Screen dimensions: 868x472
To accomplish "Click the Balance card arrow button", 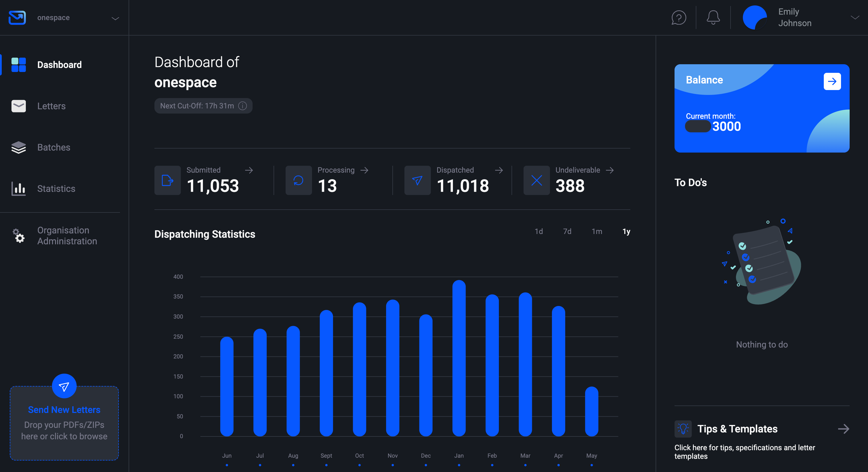I will 832,81.
